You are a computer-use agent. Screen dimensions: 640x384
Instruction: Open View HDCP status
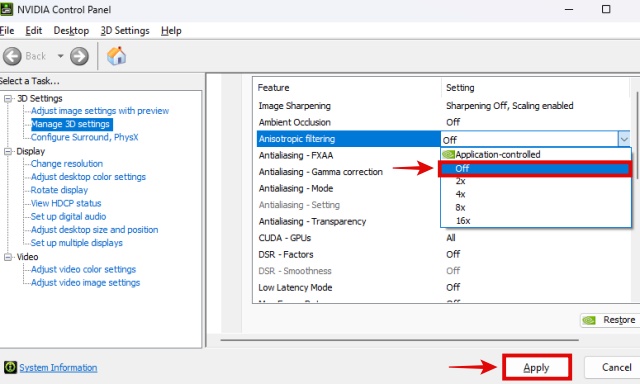click(x=66, y=203)
